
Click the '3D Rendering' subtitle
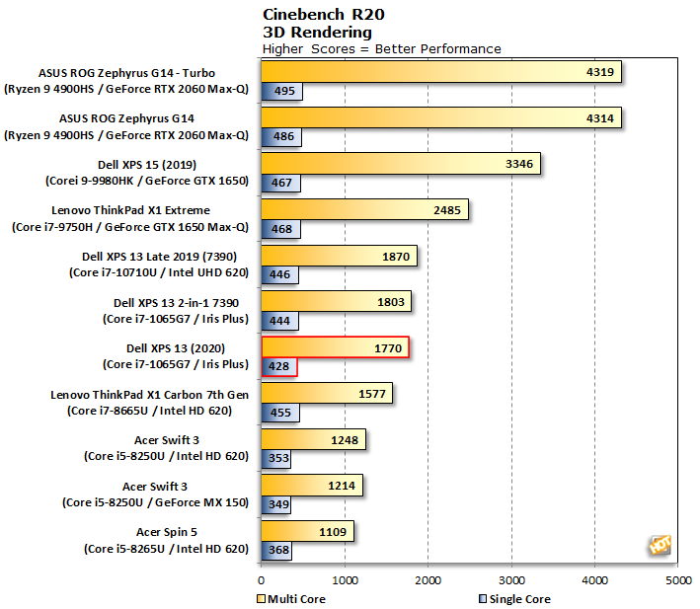pyautogui.click(x=317, y=33)
